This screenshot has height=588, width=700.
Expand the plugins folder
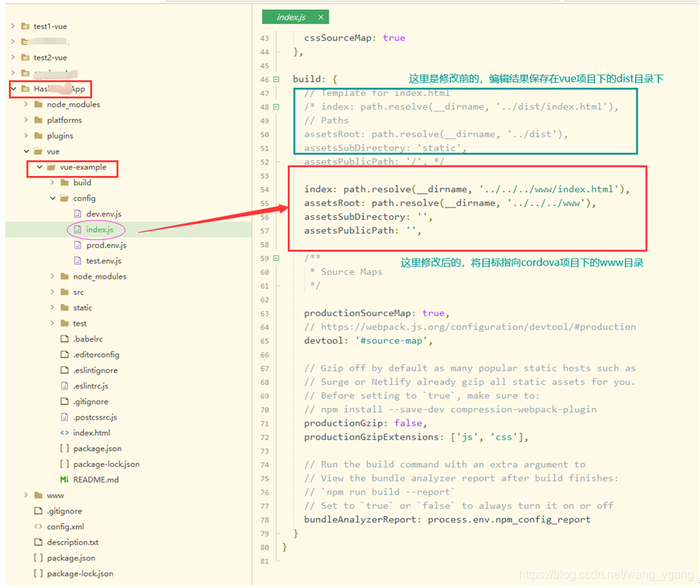coord(26,135)
